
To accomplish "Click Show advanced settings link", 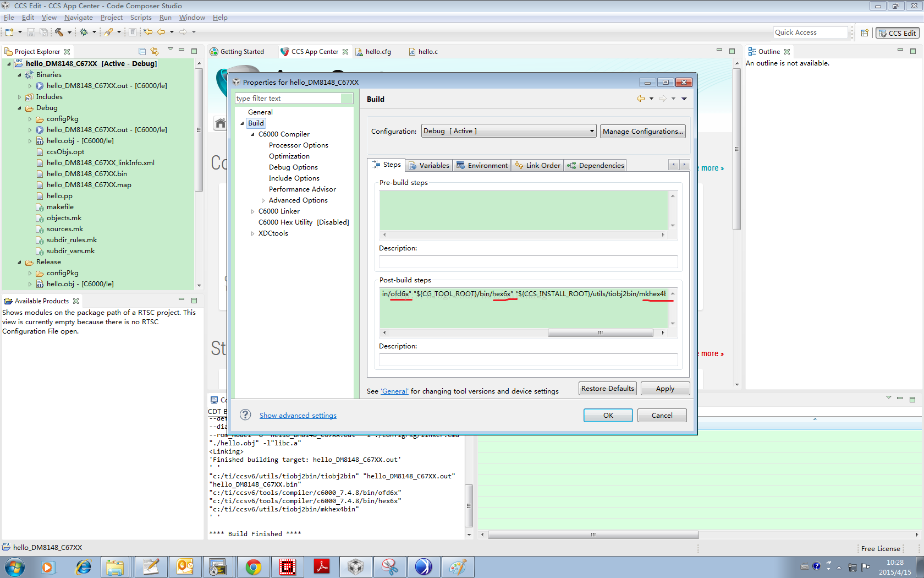I will pyautogui.click(x=298, y=416).
